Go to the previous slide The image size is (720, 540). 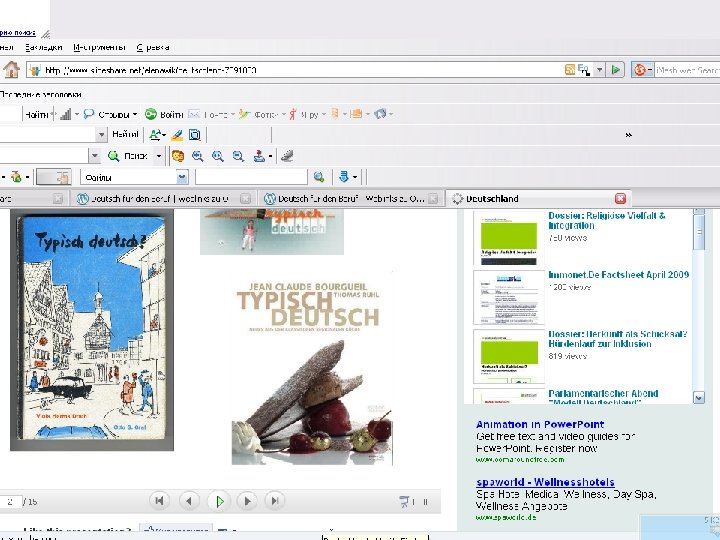coord(189,501)
